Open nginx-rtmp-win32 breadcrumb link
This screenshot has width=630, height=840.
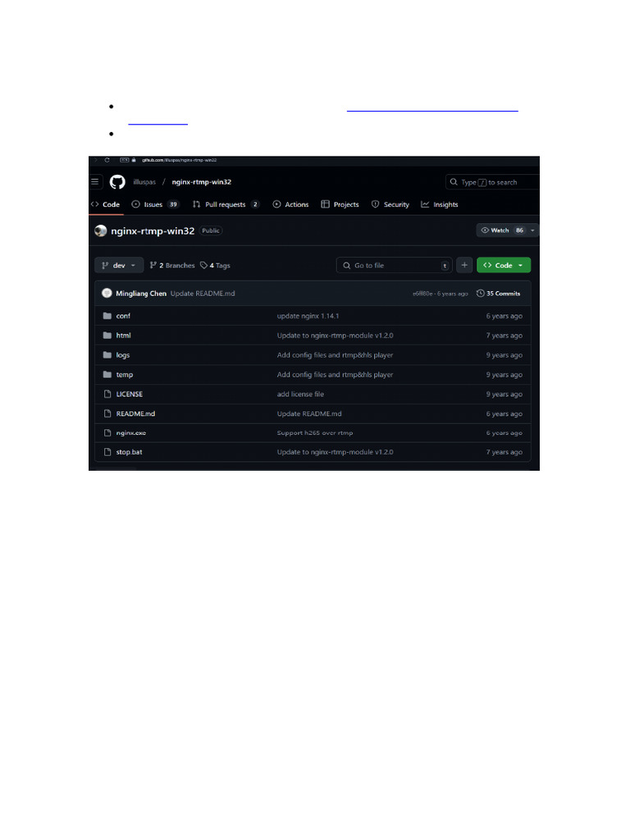pyautogui.click(x=202, y=182)
